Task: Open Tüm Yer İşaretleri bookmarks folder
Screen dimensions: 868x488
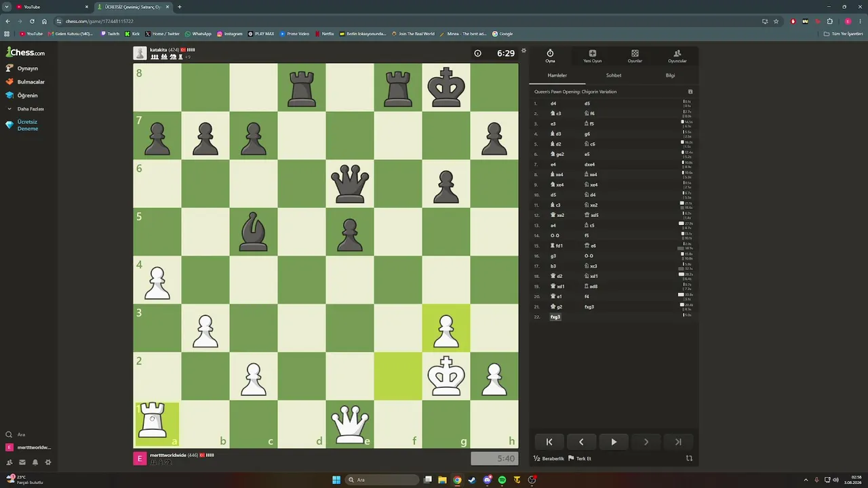Action: (844, 34)
